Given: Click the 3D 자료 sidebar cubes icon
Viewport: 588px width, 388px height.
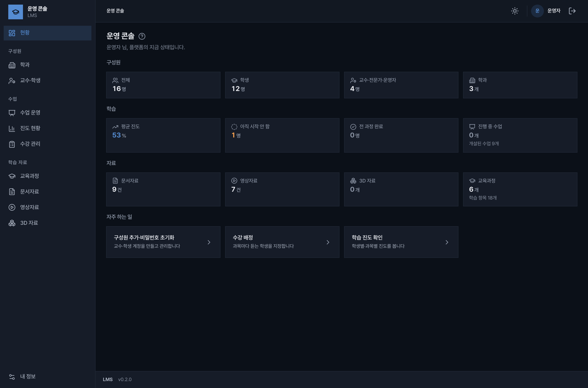Looking at the screenshot, I should pyautogui.click(x=12, y=223).
